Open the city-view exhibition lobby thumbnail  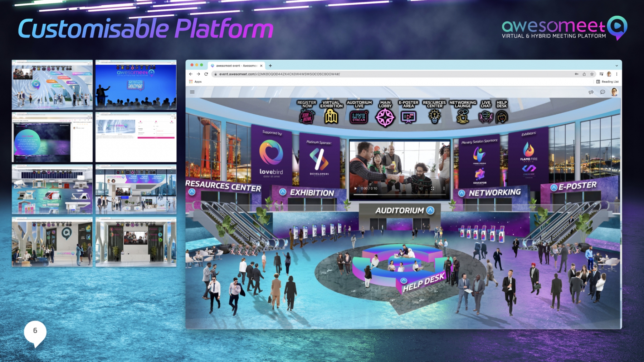click(136, 189)
